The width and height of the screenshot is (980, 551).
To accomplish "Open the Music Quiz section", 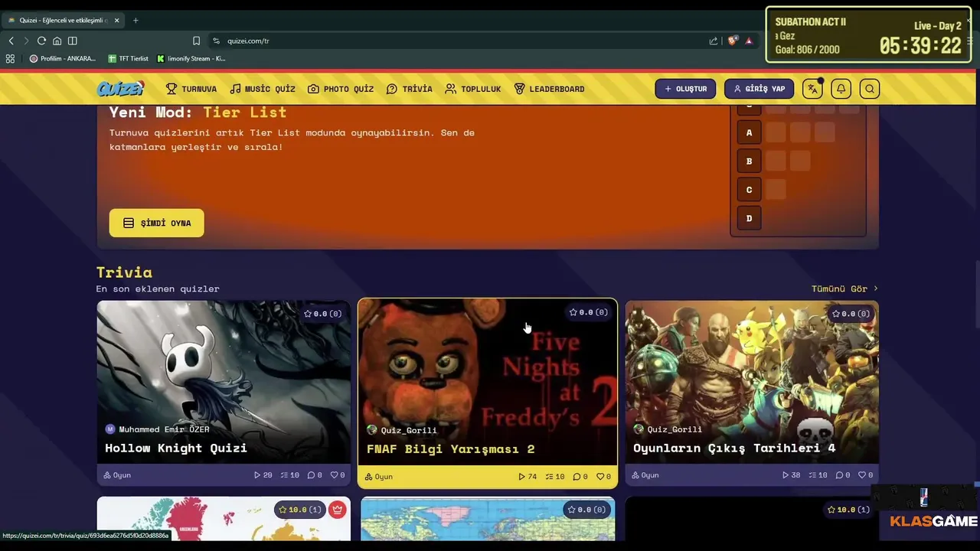I will [263, 89].
